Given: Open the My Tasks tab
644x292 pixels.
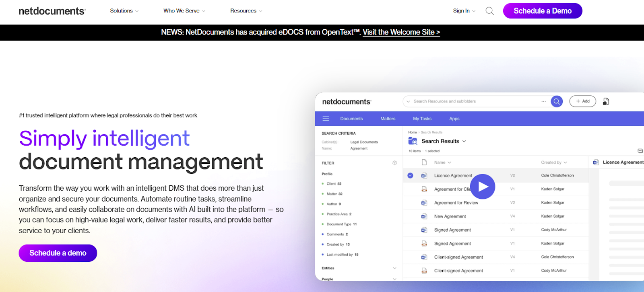Looking at the screenshot, I should 422,119.
